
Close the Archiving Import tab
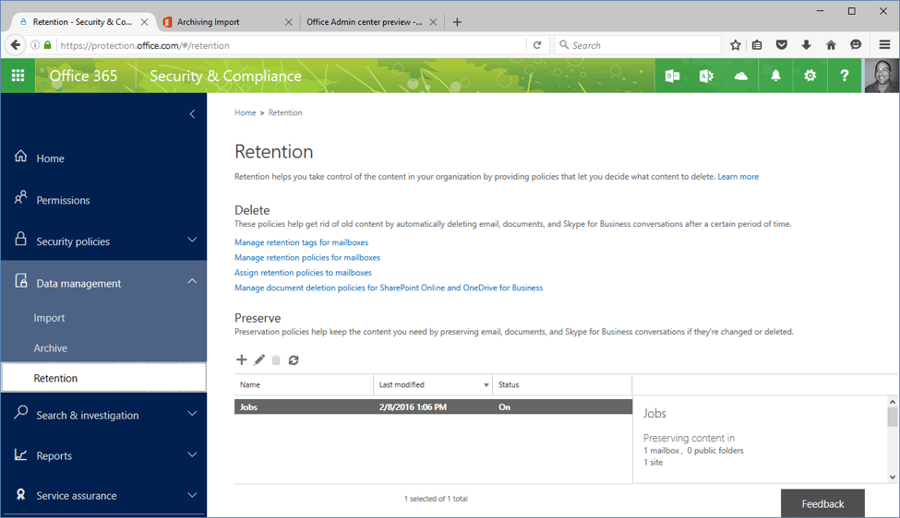click(289, 22)
